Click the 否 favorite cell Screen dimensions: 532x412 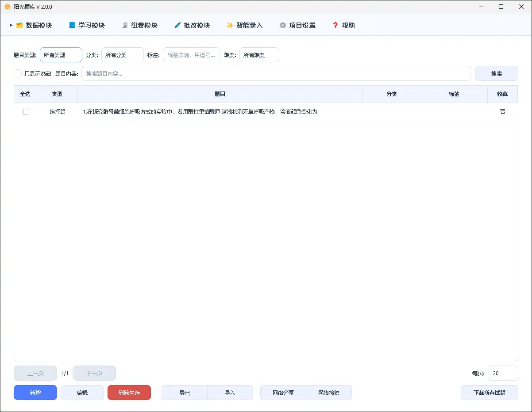coord(502,112)
